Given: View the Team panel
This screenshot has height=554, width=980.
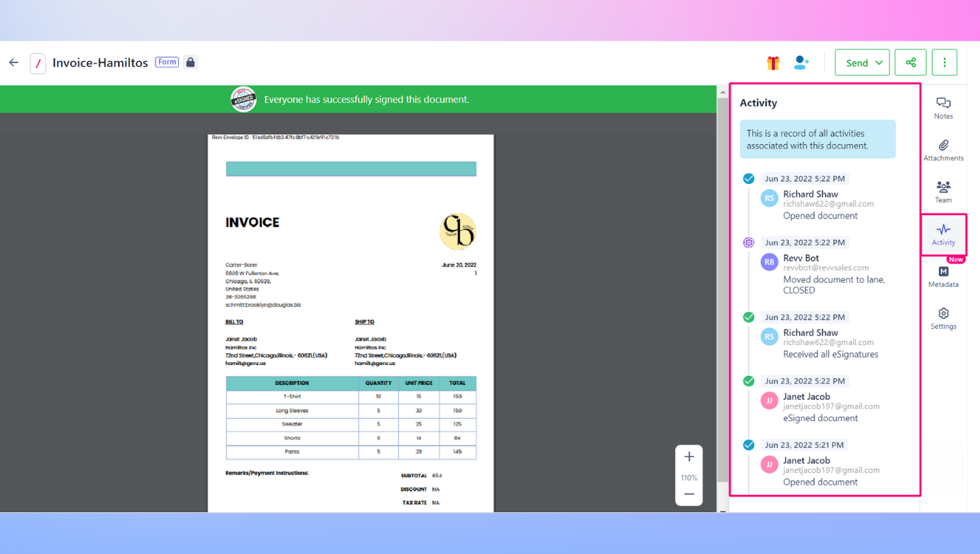Looking at the screenshot, I should pyautogui.click(x=943, y=192).
